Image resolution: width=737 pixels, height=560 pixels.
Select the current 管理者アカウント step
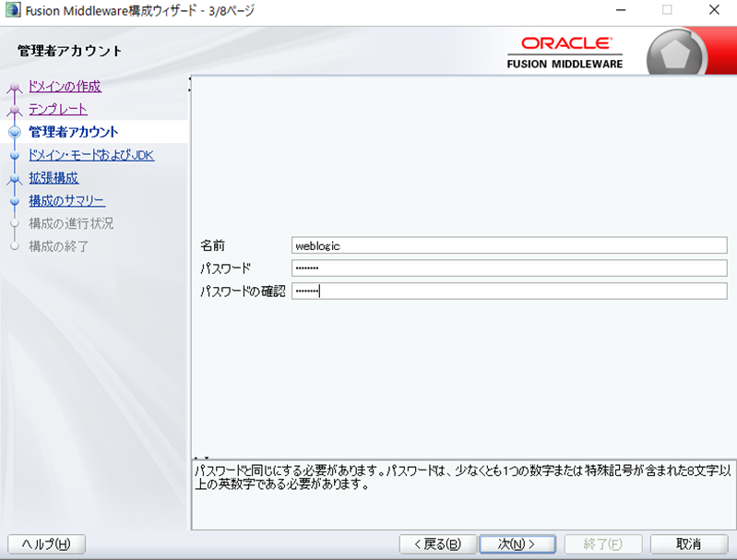pyautogui.click(x=74, y=132)
